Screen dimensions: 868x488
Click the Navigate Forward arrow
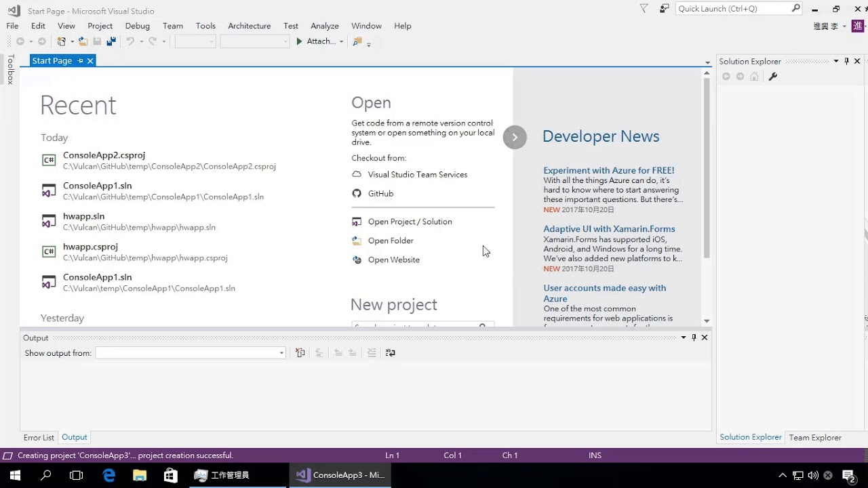pos(42,41)
